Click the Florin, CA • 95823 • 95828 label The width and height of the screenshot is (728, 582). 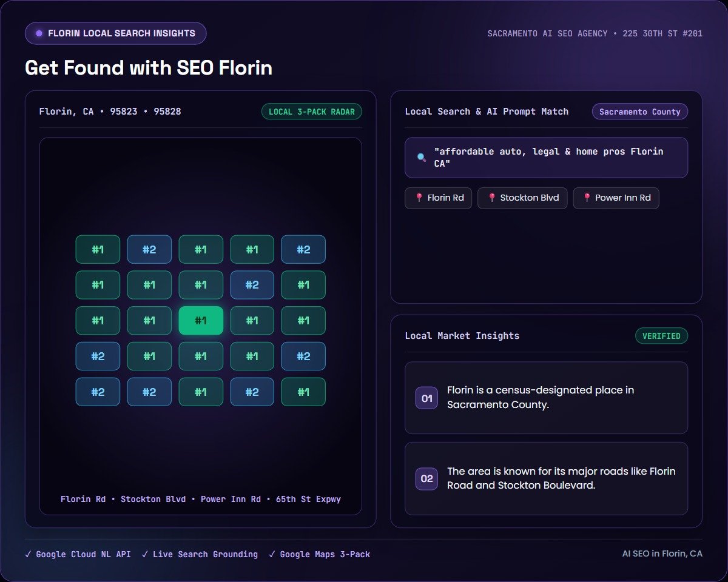point(110,112)
